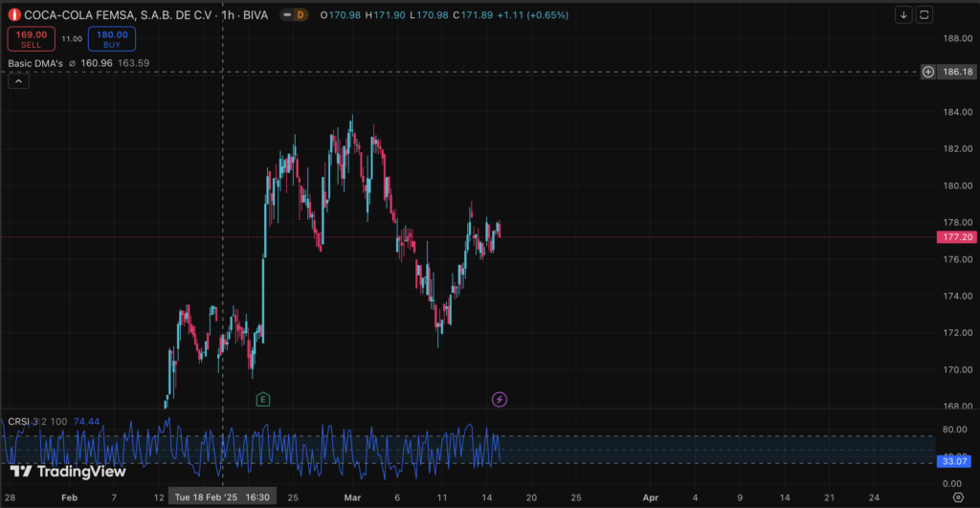Click Feb on the time axis
This screenshot has height=508, width=980.
click(x=69, y=497)
